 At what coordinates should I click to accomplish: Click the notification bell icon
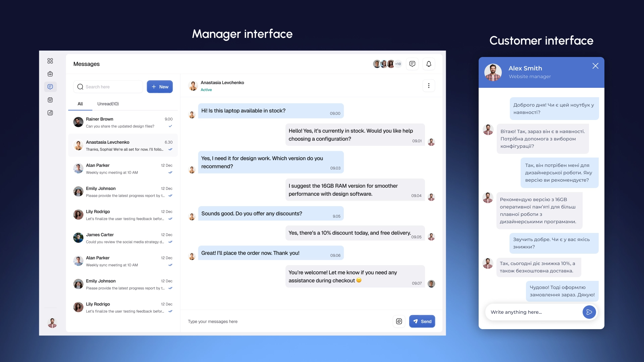[429, 64]
